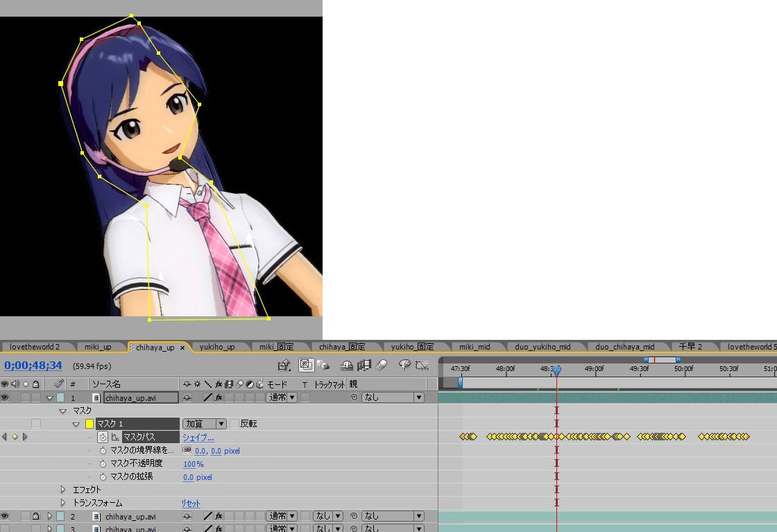The height and width of the screenshot is (532, 777).
Task: Toggle add keyframe diamond for mask path
Action: (x=15, y=436)
